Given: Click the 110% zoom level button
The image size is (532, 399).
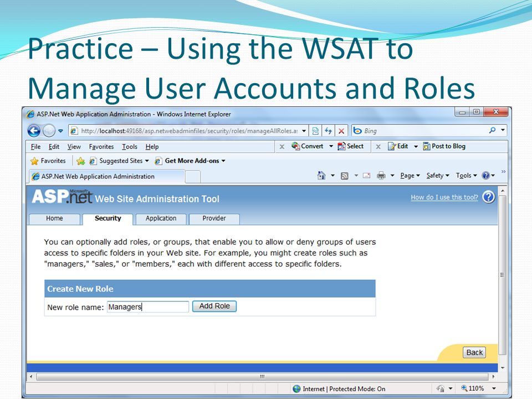Looking at the screenshot, I should (473, 388).
